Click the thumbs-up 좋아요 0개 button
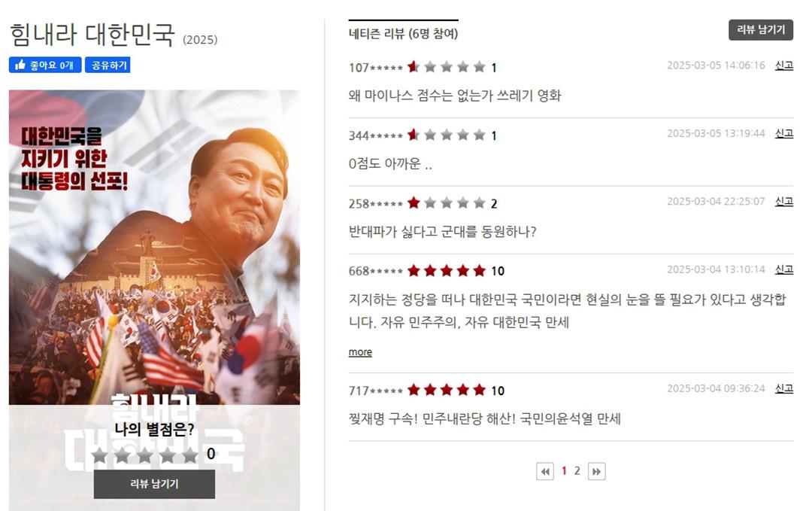Screen dimensions: 812x511 45,65
